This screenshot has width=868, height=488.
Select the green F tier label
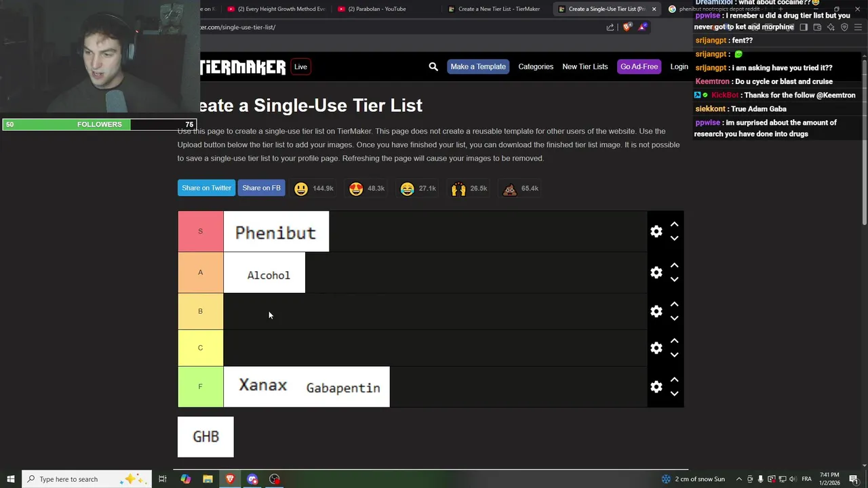click(x=200, y=386)
